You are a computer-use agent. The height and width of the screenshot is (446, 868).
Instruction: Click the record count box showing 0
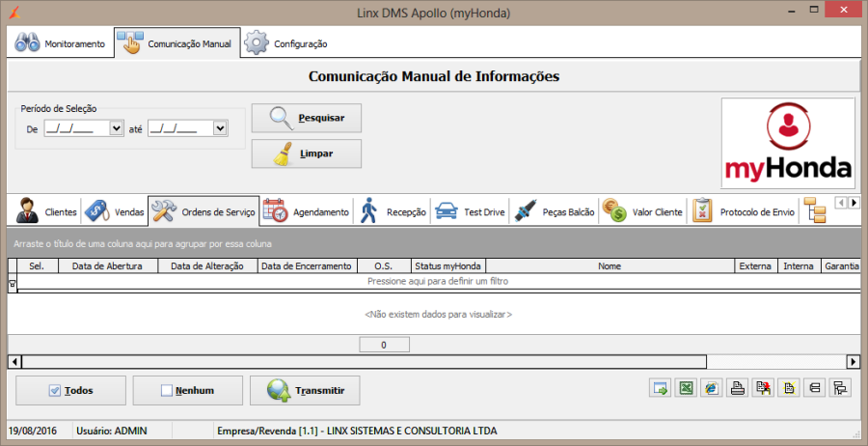(384, 345)
